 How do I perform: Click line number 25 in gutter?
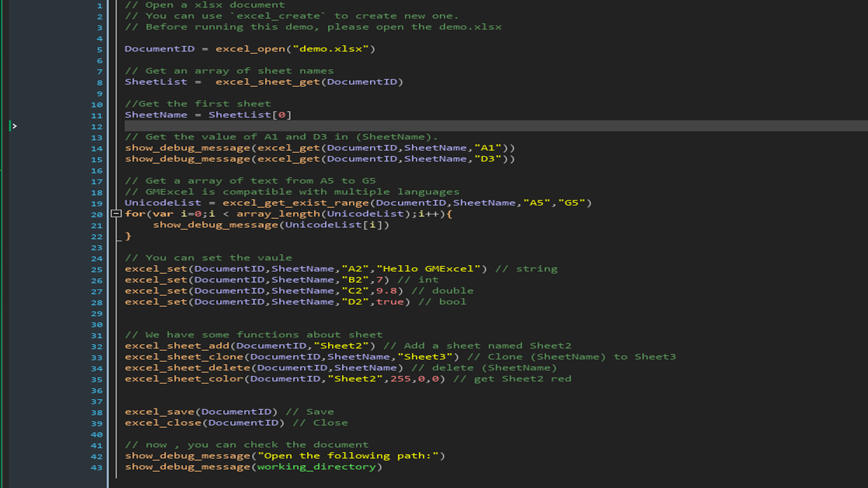pos(97,270)
